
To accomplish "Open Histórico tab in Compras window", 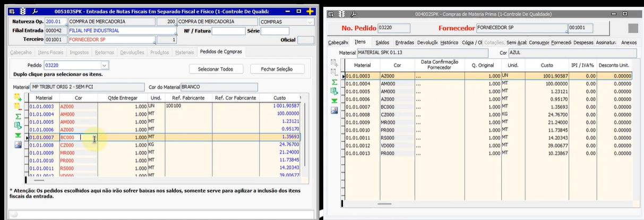I will pyautogui.click(x=449, y=42).
